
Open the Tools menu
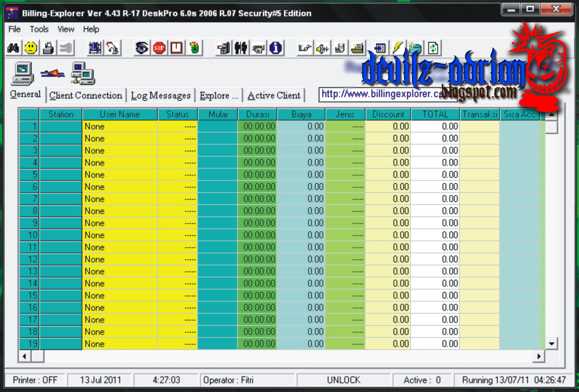pyautogui.click(x=39, y=29)
